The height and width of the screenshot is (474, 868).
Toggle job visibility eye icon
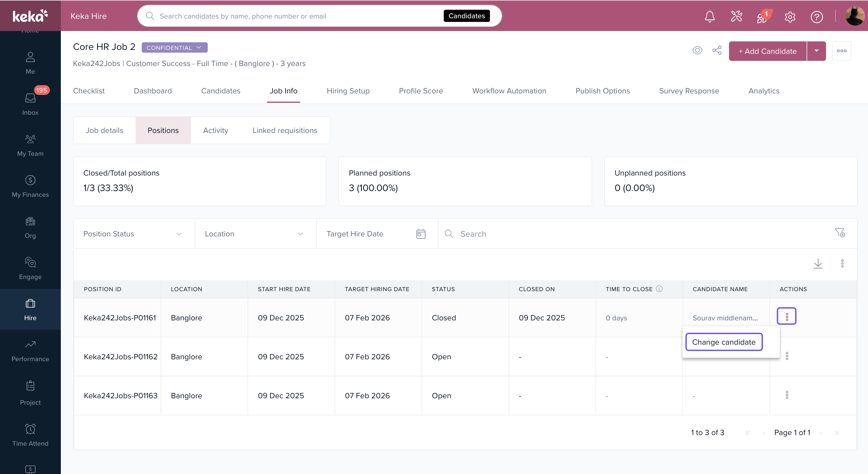click(x=697, y=51)
